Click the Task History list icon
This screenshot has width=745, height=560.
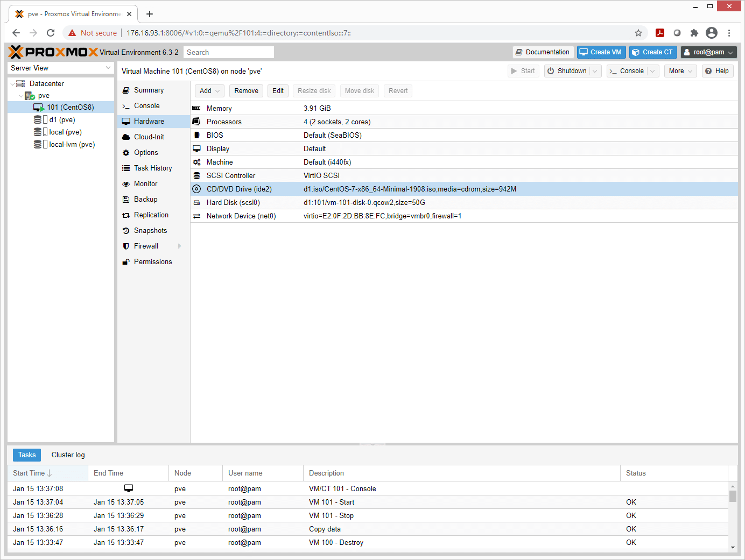(x=126, y=168)
